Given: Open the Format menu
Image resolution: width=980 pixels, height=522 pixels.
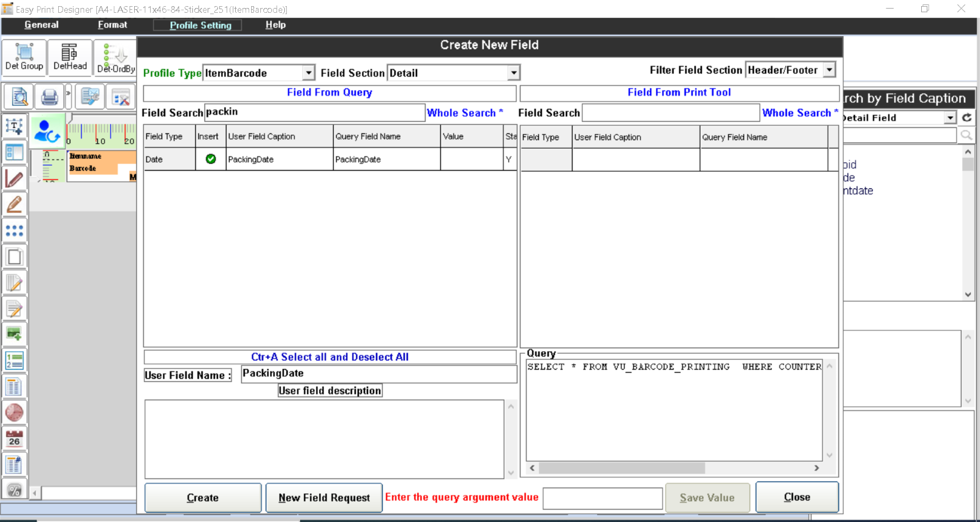Looking at the screenshot, I should pos(112,25).
